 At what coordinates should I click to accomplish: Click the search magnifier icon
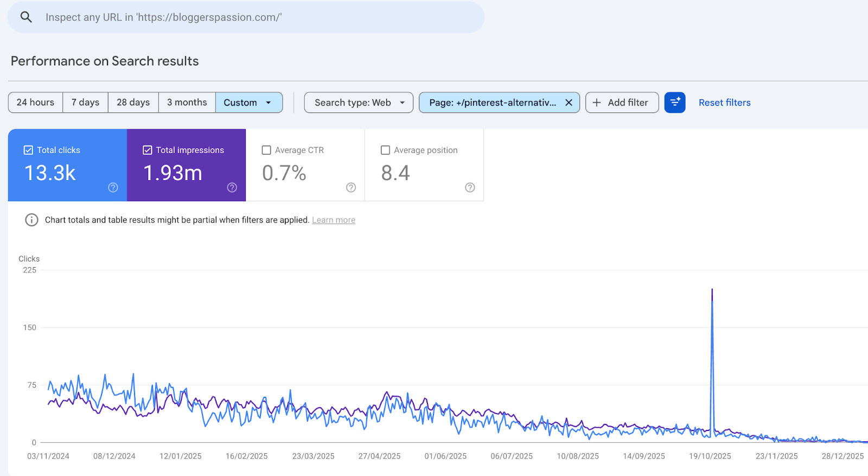26,17
